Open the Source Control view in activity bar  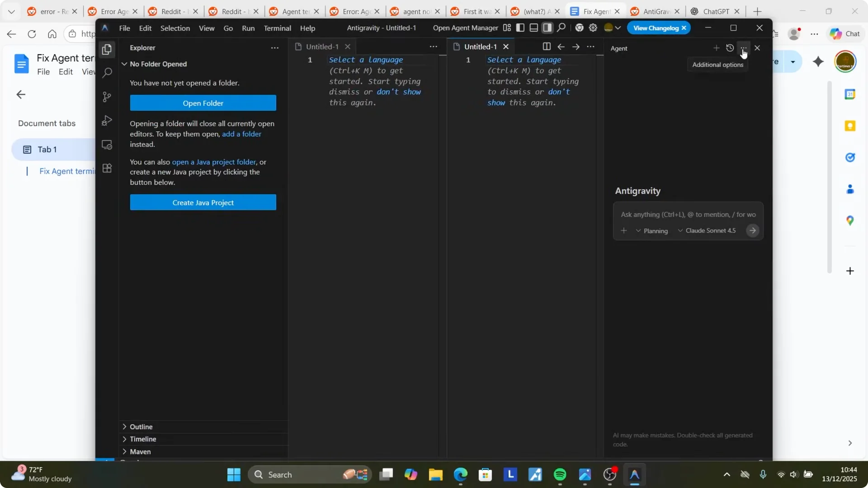point(107,97)
